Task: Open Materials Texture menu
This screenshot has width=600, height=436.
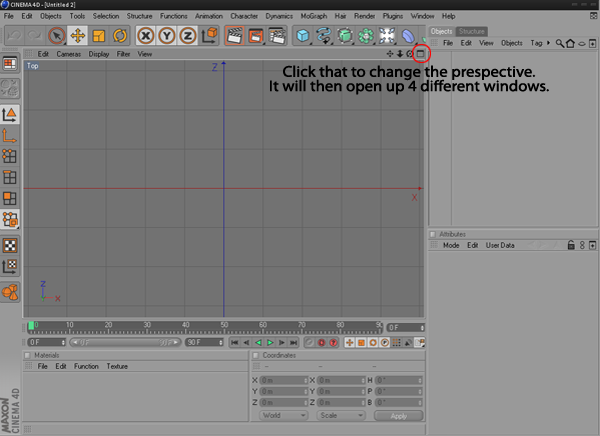Action: click(117, 366)
